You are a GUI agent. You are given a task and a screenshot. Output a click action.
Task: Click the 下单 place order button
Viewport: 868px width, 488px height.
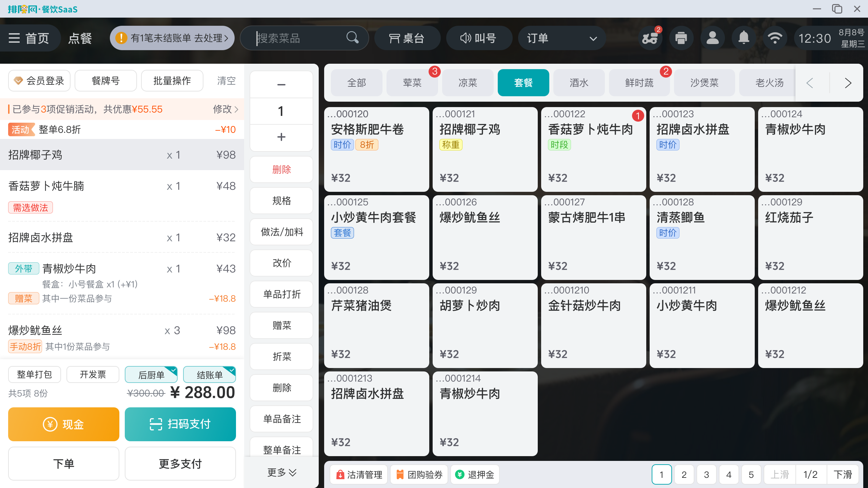(63, 464)
